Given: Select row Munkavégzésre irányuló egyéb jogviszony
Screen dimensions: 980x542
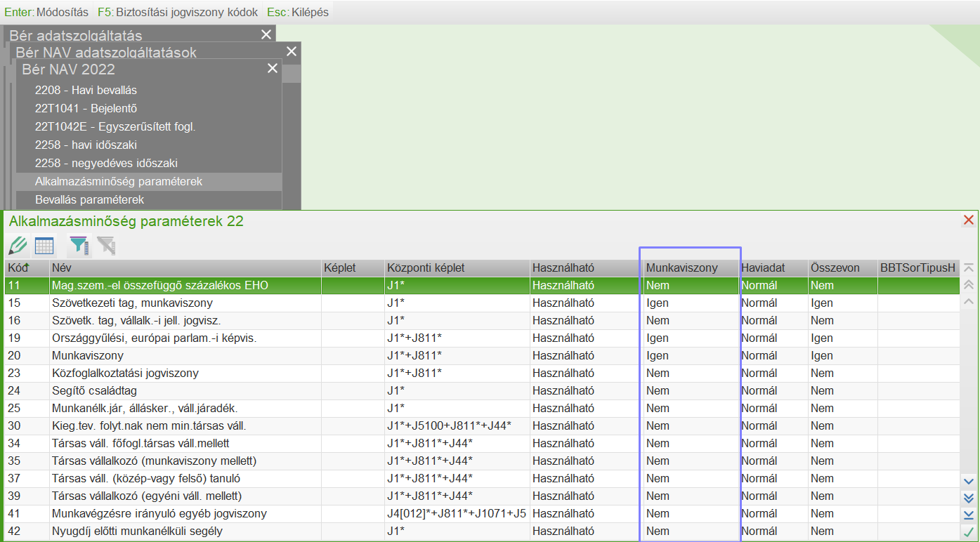Looking at the screenshot, I should pos(482,514).
